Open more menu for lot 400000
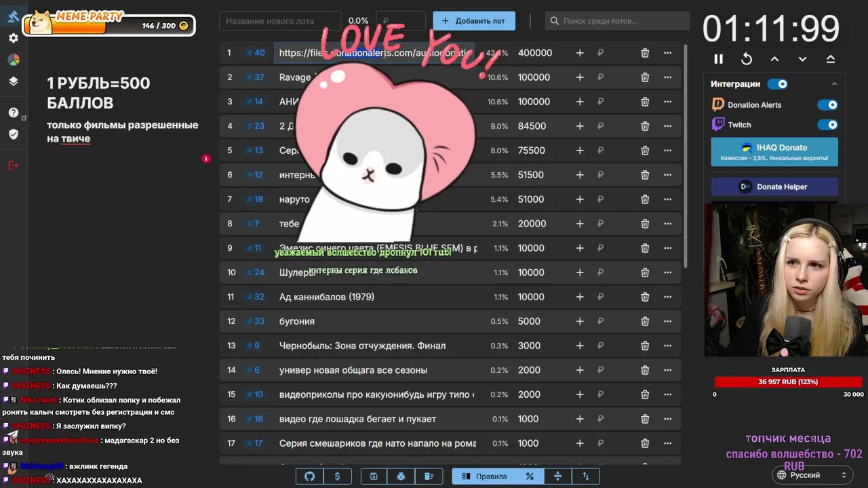This screenshot has width=868, height=488. (668, 53)
